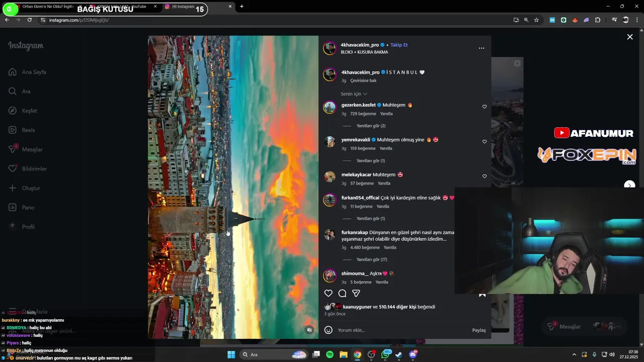Viewport: 644px width, 362px height.
Task: Expand the 'Senin için' comment sort dropdown
Action: pos(354,94)
